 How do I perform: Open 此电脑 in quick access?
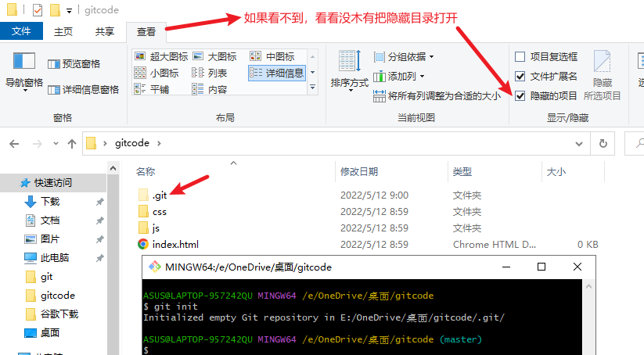click(x=55, y=258)
